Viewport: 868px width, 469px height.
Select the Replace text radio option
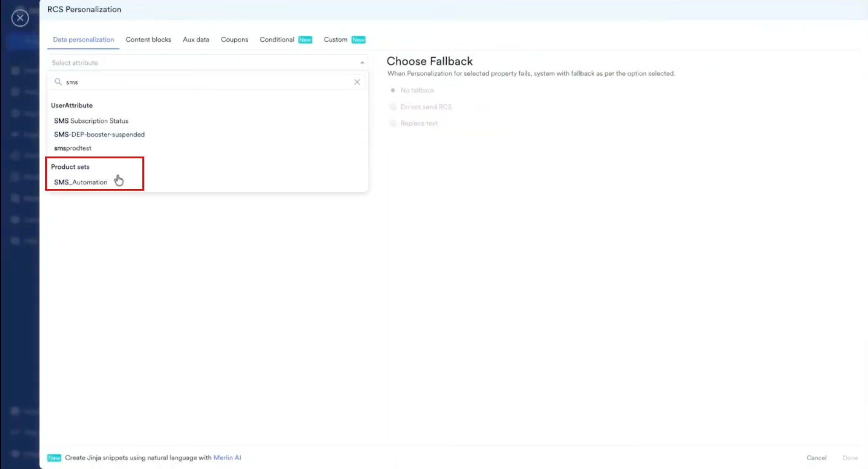(x=393, y=123)
